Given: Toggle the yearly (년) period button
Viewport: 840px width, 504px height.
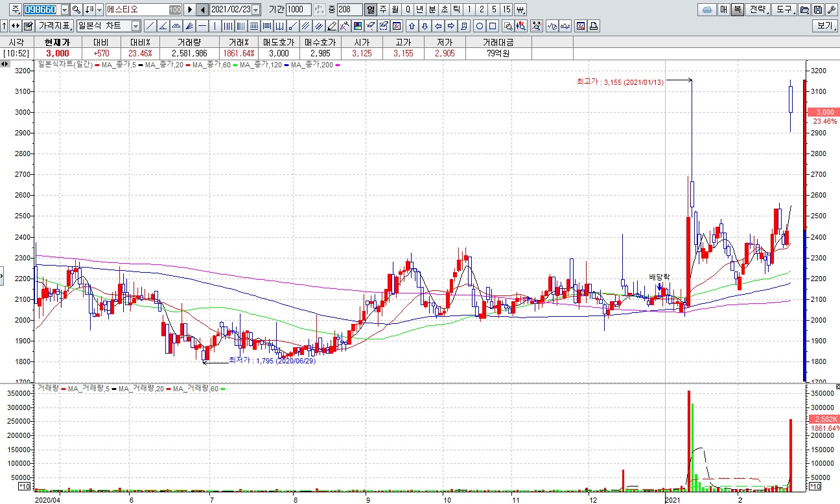Looking at the screenshot, I should (x=420, y=10).
